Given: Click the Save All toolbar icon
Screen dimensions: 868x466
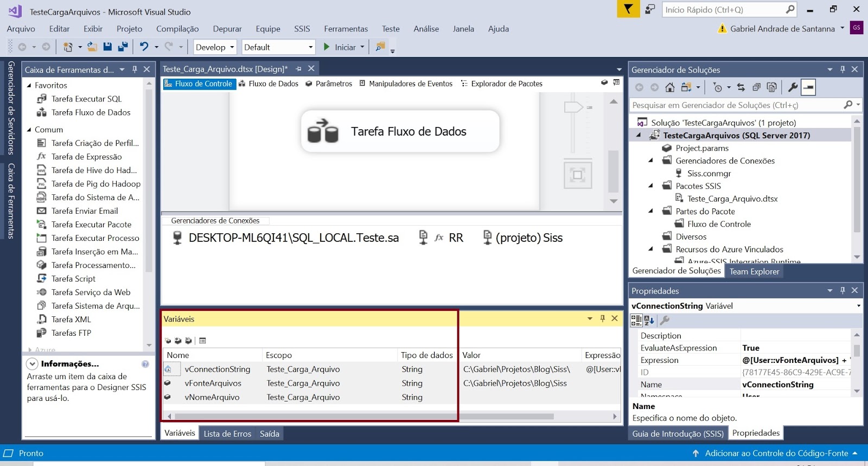Looking at the screenshot, I should 123,47.
